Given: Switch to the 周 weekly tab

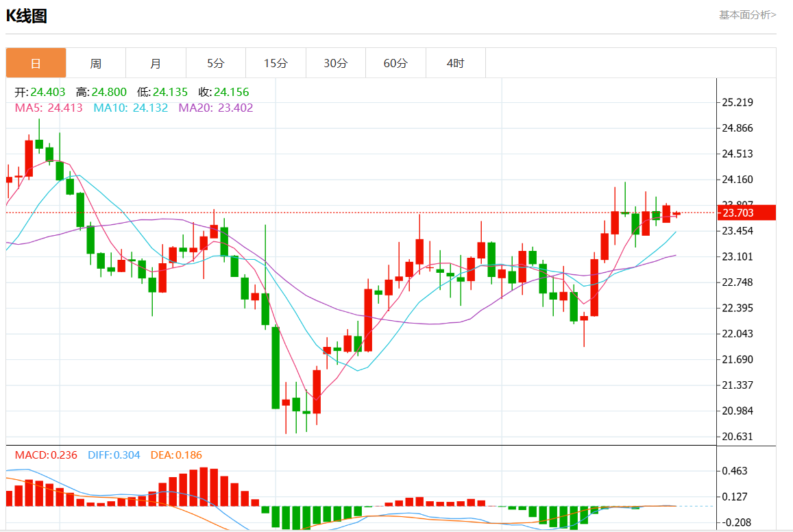Looking at the screenshot, I should pos(95,63).
